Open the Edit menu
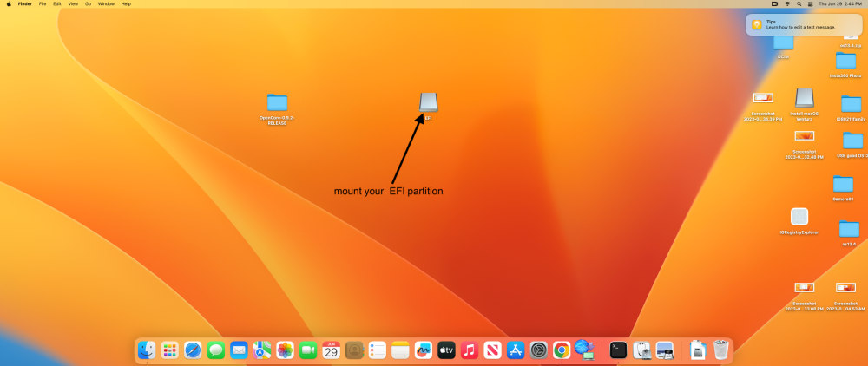 [57, 3]
